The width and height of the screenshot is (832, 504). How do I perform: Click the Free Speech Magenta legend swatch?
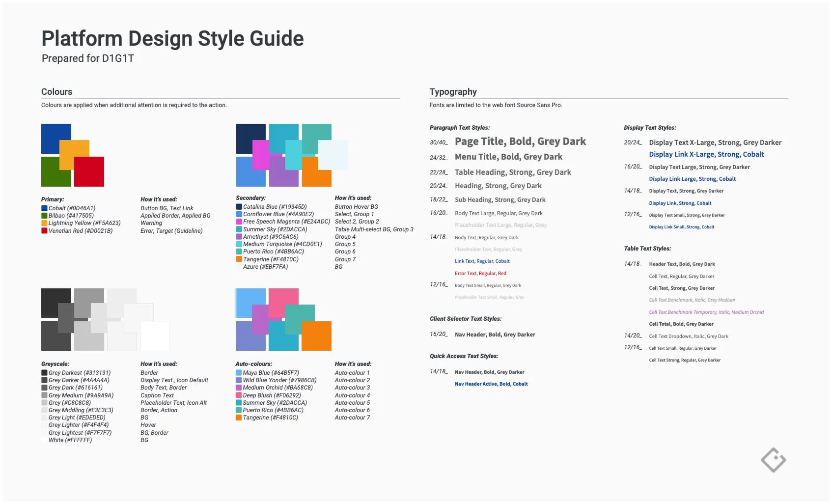(239, 222)
